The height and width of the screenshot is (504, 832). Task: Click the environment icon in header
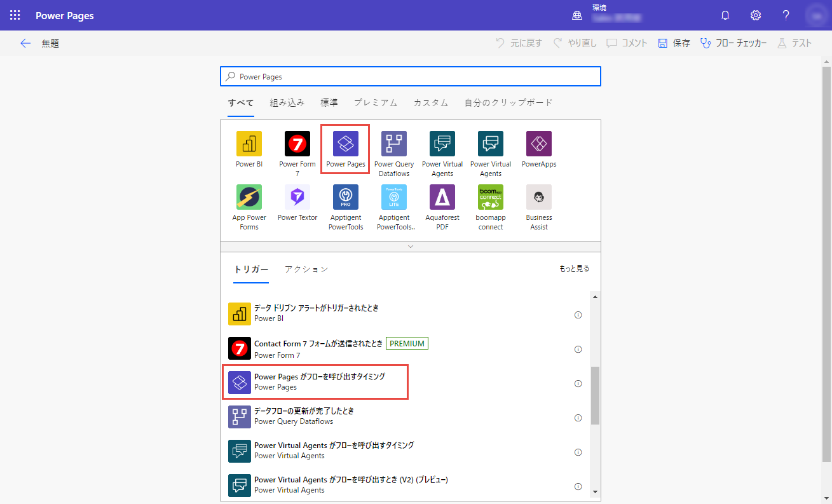577,15
